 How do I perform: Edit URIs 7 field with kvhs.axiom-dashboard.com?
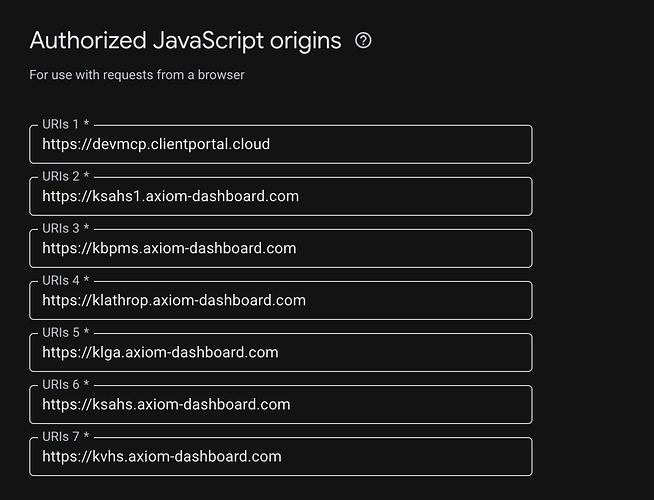click(281, 457)
